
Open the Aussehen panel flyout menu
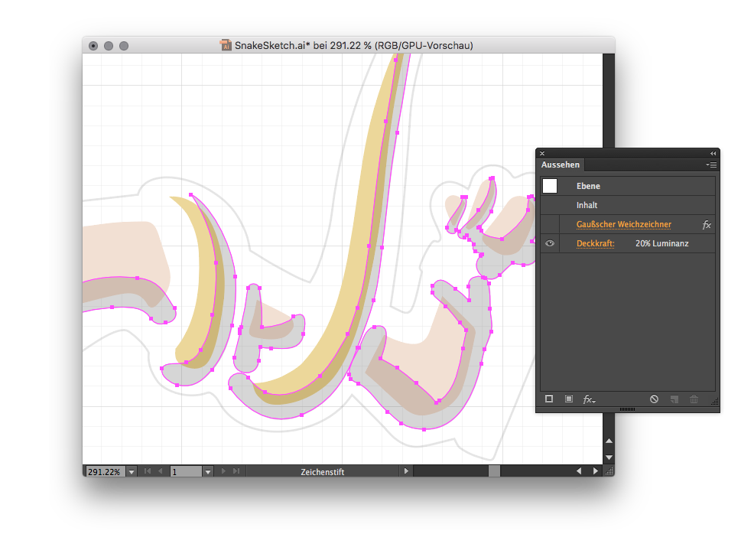(x=711, y=165)
